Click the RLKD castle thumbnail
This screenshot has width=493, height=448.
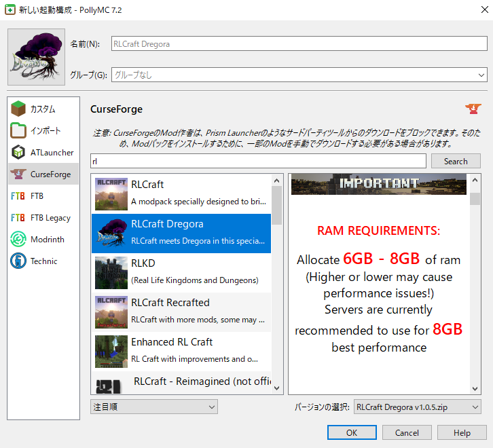pos(111,273)
